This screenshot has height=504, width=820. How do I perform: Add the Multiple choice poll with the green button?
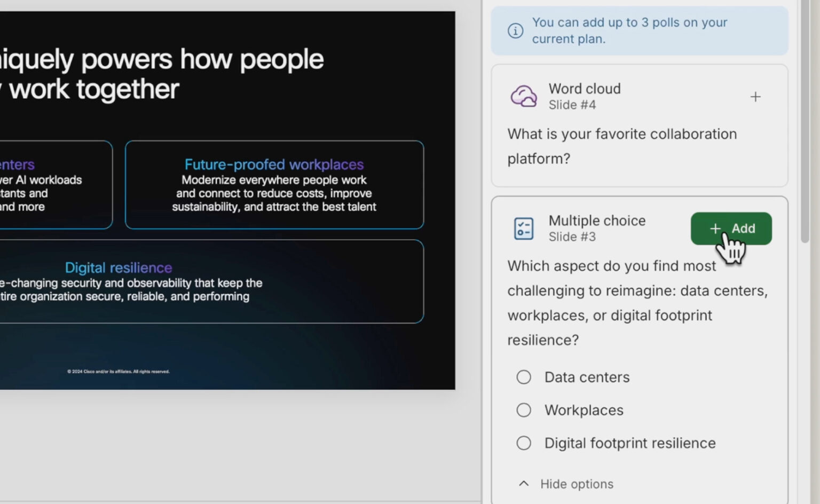coord(731,229)
